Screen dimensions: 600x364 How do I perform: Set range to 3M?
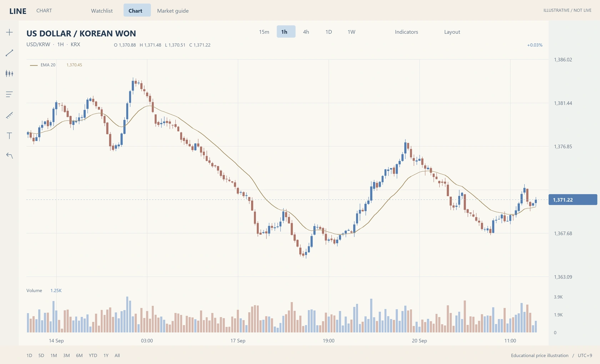tap(66, 355)
